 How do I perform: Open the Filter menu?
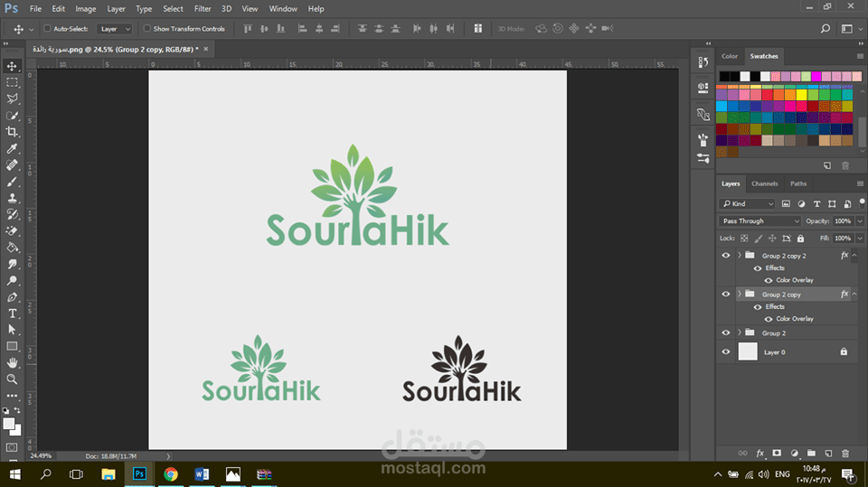coord(203,9)
